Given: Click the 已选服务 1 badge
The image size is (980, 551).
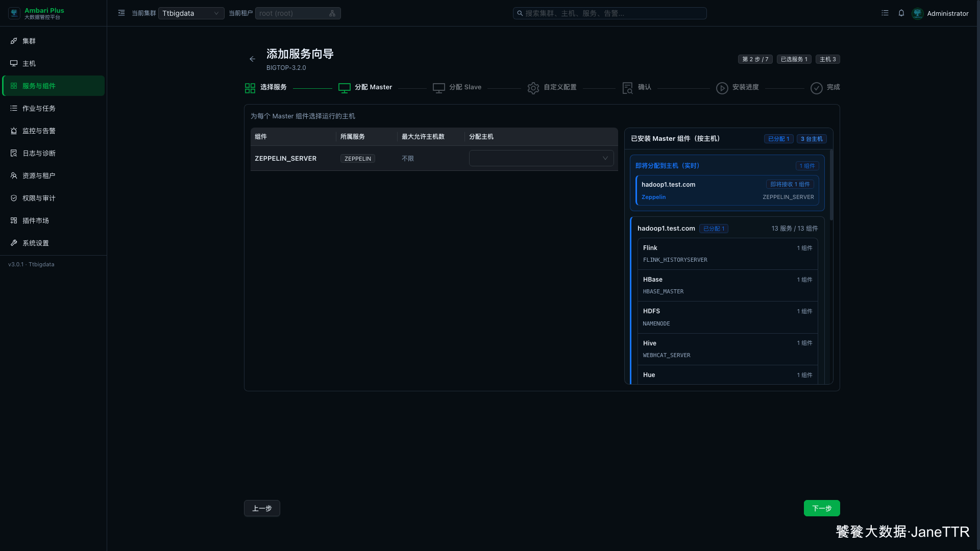Looking at the screenshot, I should [794, 59].
